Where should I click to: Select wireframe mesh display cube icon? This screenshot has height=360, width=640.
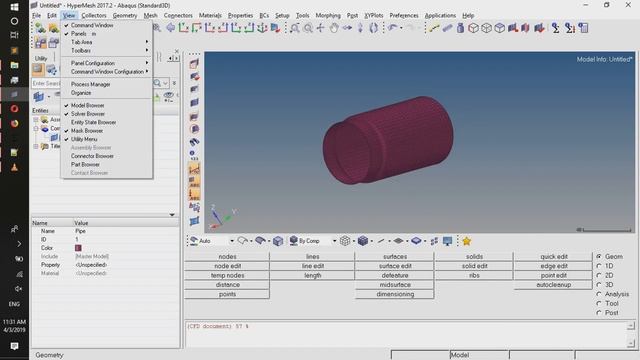pos(345,241)
